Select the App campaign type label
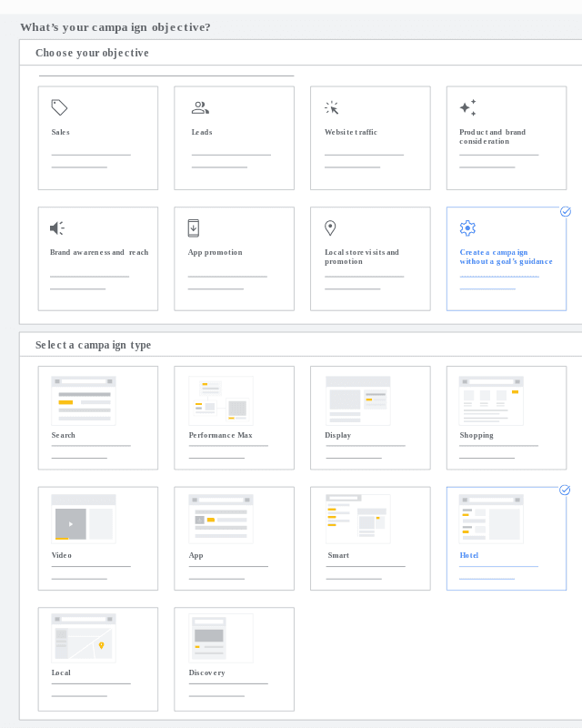This screenshot has height=728, width=582. click(196, 555)
